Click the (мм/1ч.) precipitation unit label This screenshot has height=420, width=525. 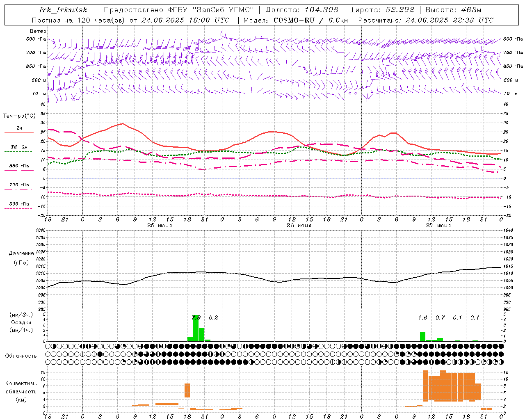point(21,330)
